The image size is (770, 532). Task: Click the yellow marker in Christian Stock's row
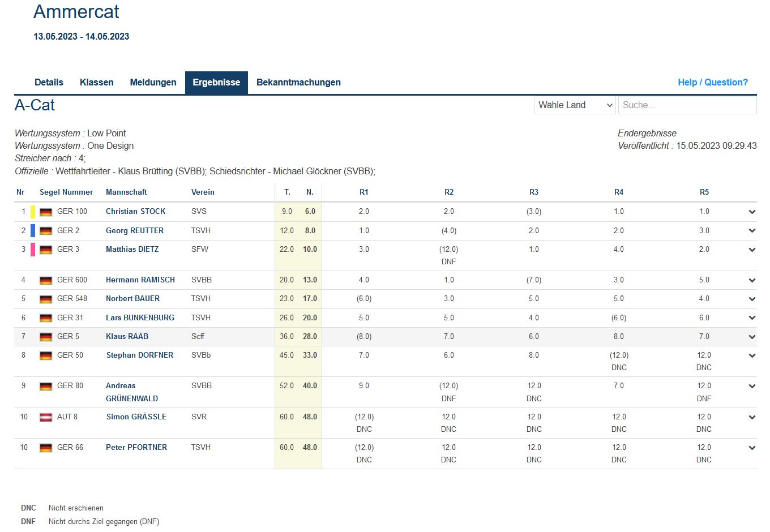33,212
